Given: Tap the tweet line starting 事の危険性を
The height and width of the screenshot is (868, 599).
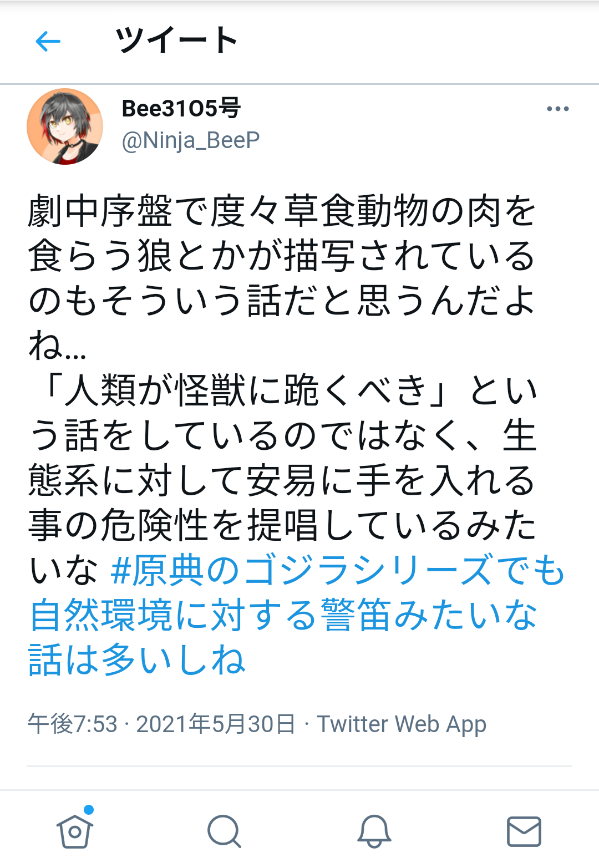Looking at the screenshot, I should 281,525.
